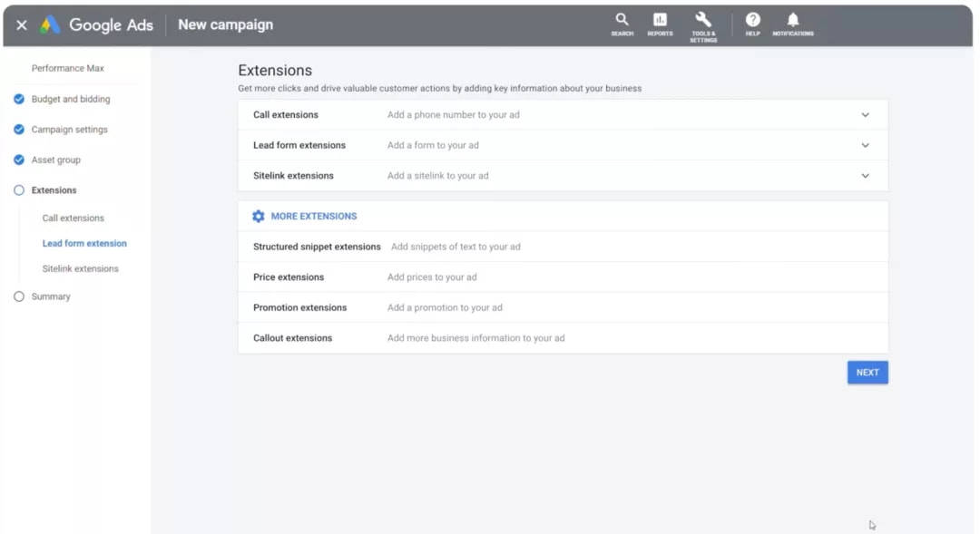Viewport: 980px width, 534px height.
Task: Open the Notifications bell icon
Action: point(792,20)
